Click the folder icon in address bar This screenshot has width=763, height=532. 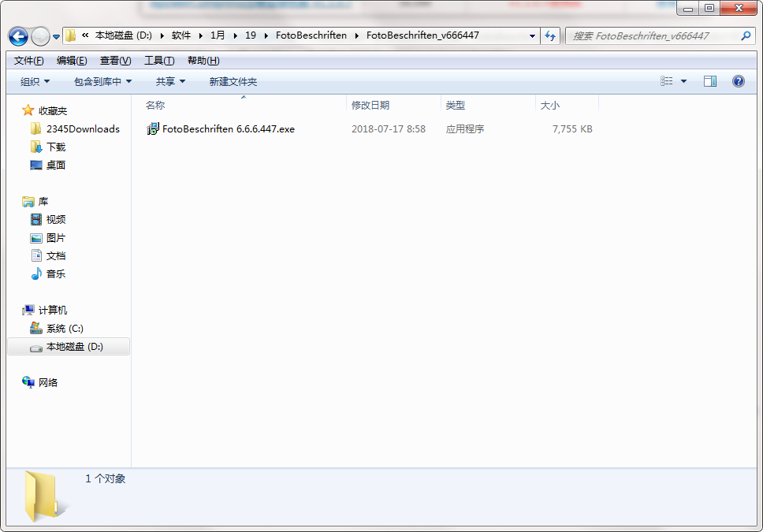coord(71,35)
